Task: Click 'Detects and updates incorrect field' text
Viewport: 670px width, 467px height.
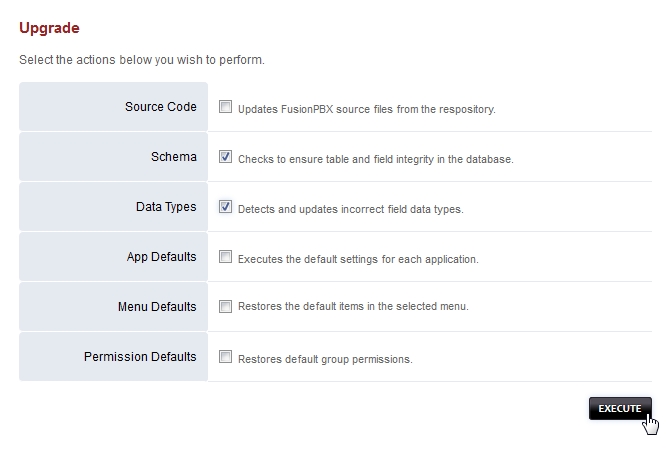Action: (350, 209)
